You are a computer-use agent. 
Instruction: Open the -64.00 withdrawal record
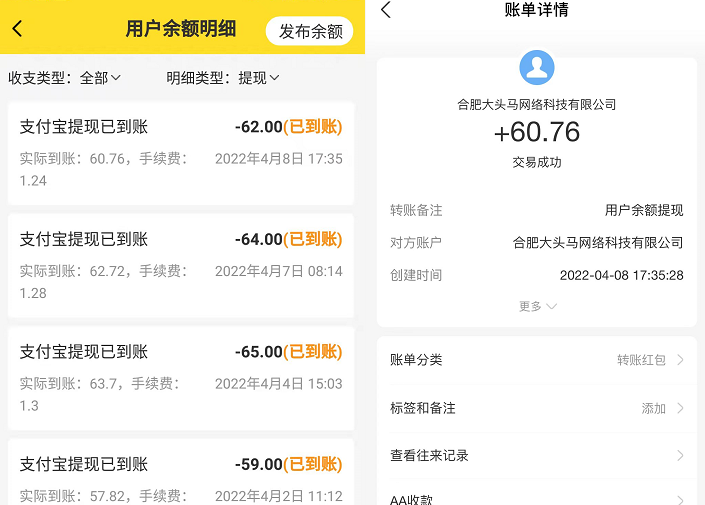point(181,266)
